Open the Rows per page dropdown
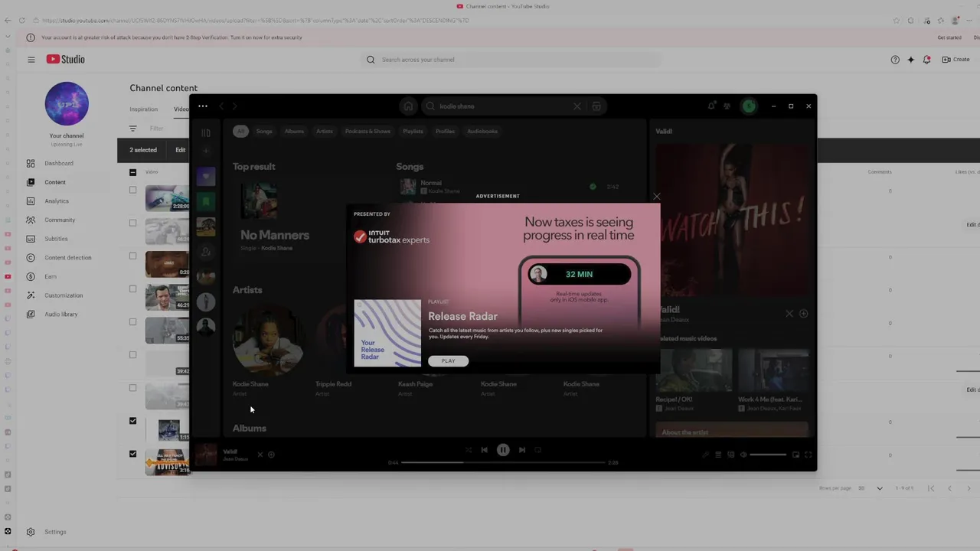The image size is (980, 551). point(871,488)
